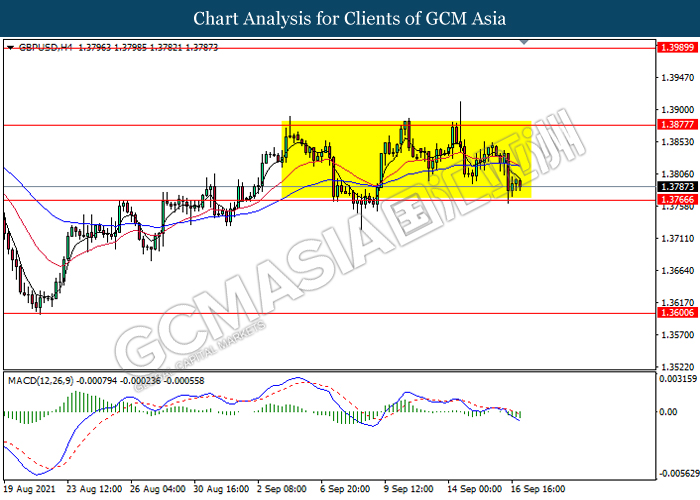The image size is (700, 500).
Task: Click the 14 Sep 00:00 time label
Action: click(475, 489)
